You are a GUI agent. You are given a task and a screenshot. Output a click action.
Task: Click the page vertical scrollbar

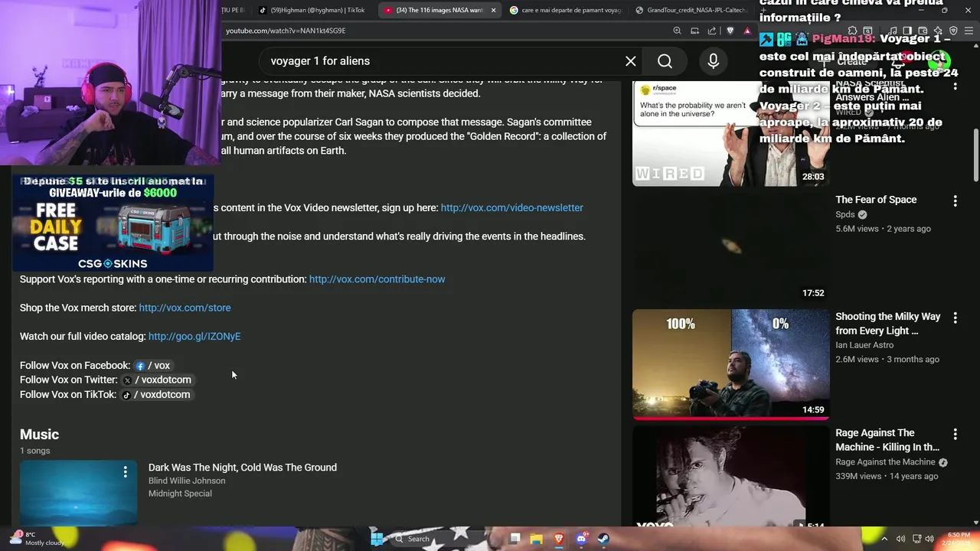pyautogui.click(x=975, y=157)
